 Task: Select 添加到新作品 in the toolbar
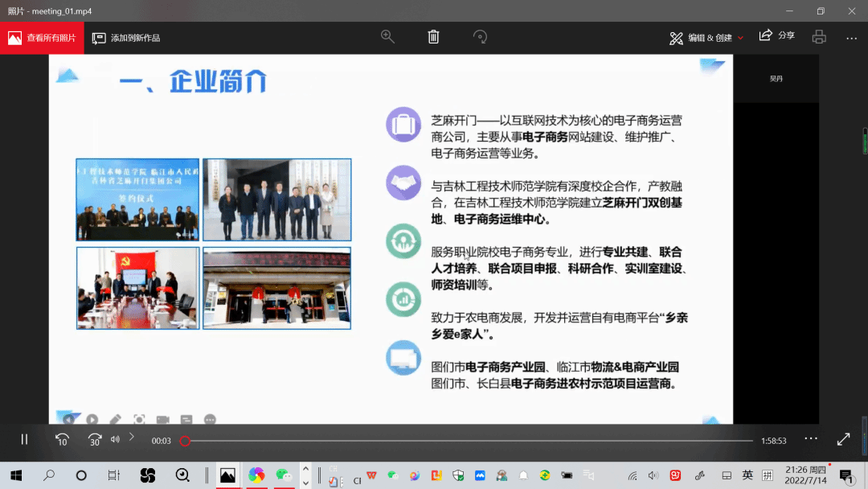tap(126, 38)
